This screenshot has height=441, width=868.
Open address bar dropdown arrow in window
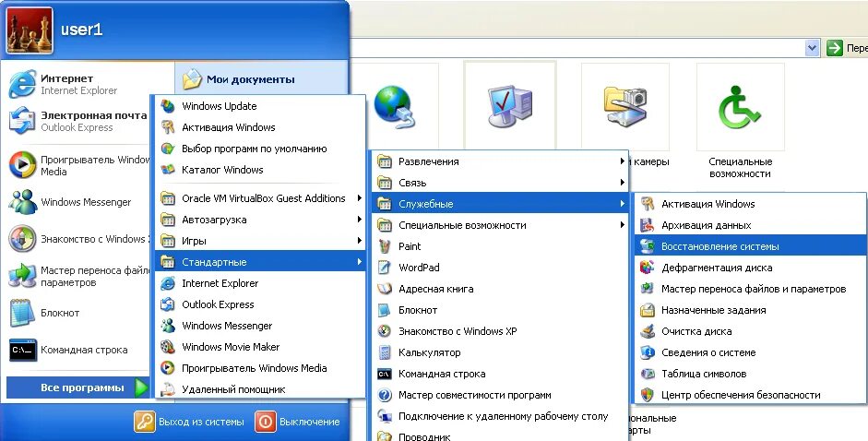tap(812, 48)
